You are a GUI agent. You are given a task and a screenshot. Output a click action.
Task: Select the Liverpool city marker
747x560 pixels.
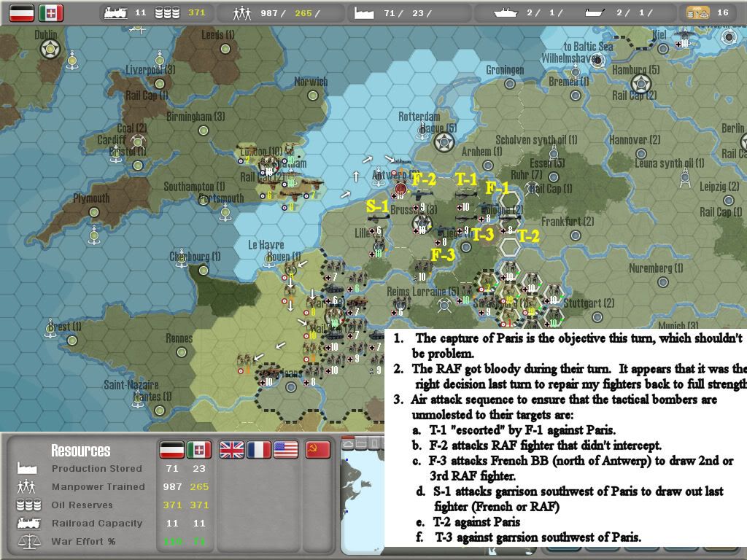(x=160, y=84)
